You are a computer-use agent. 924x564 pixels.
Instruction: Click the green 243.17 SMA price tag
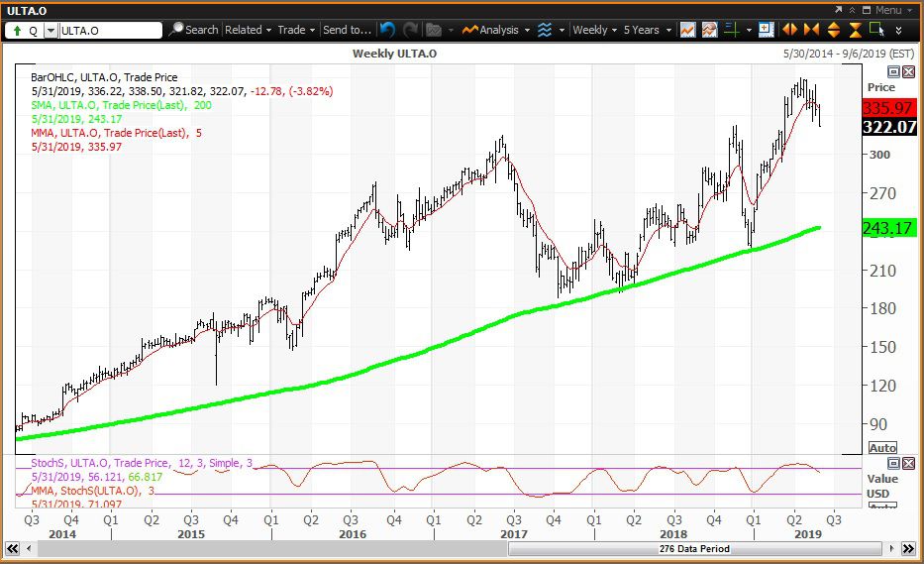(x=888, y=228)
